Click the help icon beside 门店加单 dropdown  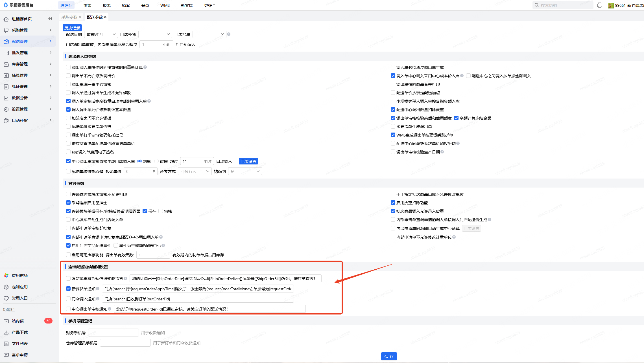coord(229,34)
